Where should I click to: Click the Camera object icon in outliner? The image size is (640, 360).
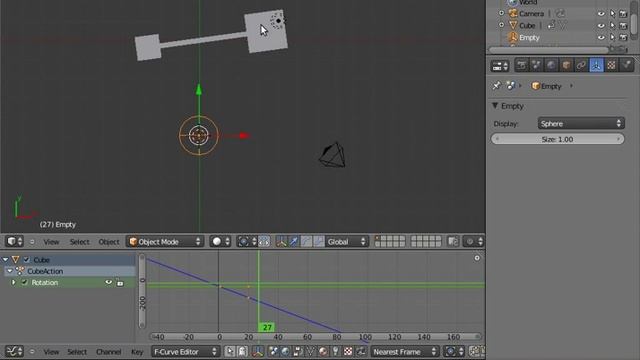(513, 13)
